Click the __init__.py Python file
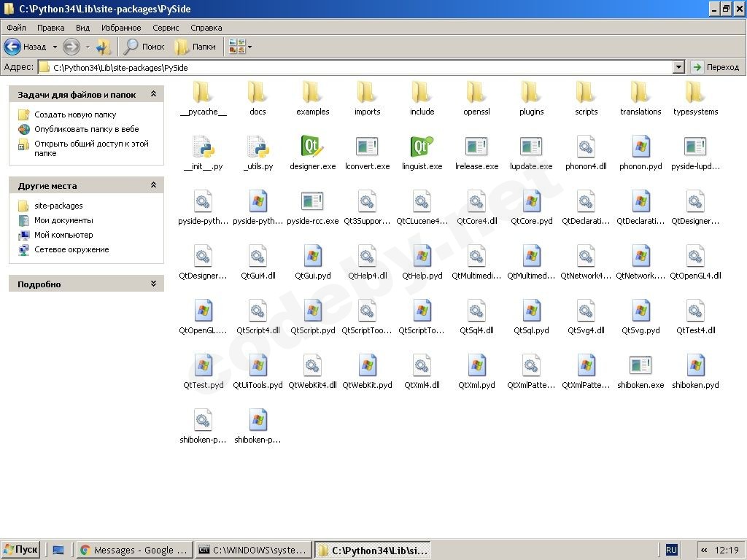Viewport: 747px width, 560px height. coord(203,147)
